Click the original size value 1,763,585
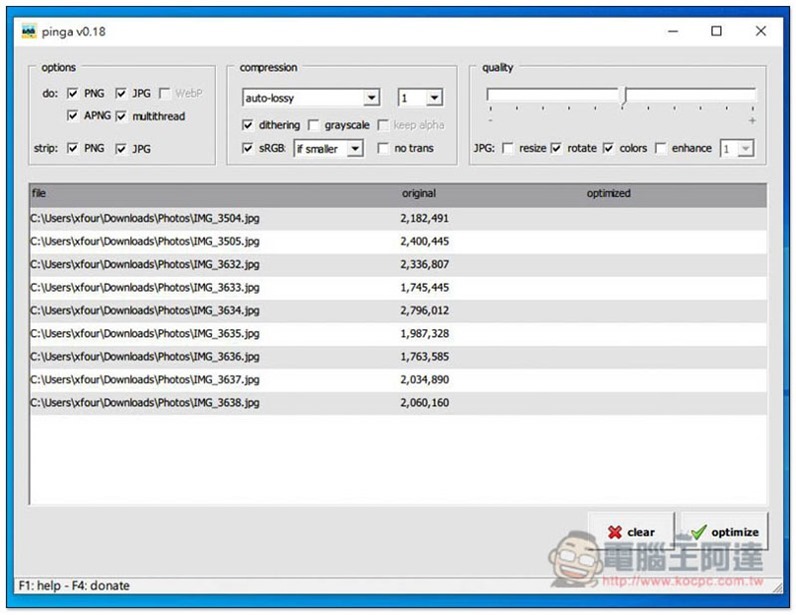796x615 pixels. point(424,357)
